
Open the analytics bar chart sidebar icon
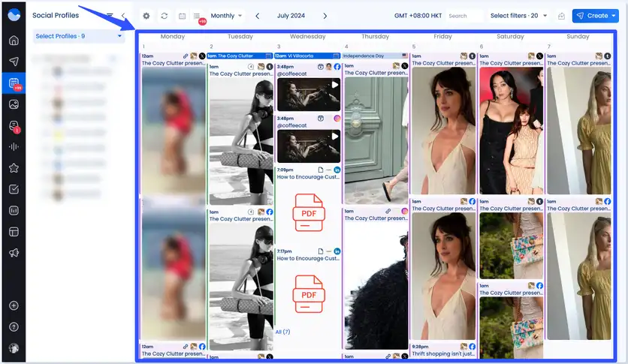(13, 211)
